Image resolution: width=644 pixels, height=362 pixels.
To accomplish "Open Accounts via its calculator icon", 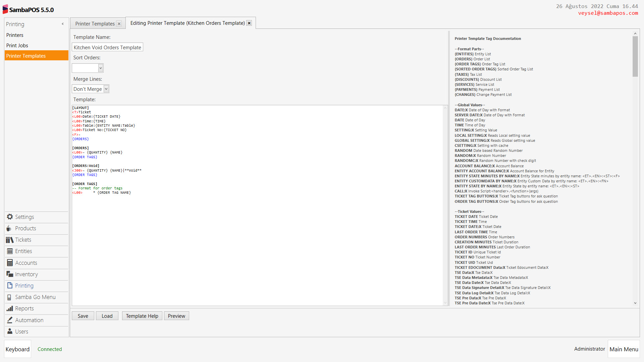I will (x=10, y=263).
